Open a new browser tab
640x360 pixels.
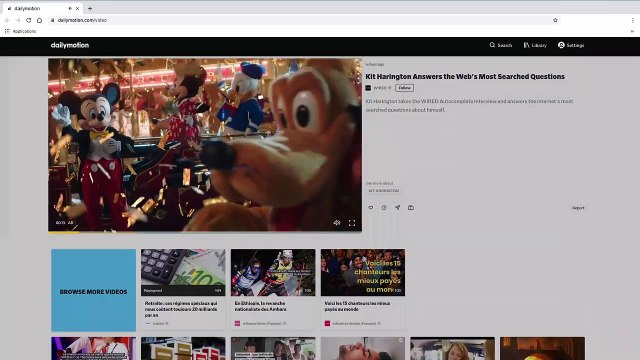click(x=90, y=8)
